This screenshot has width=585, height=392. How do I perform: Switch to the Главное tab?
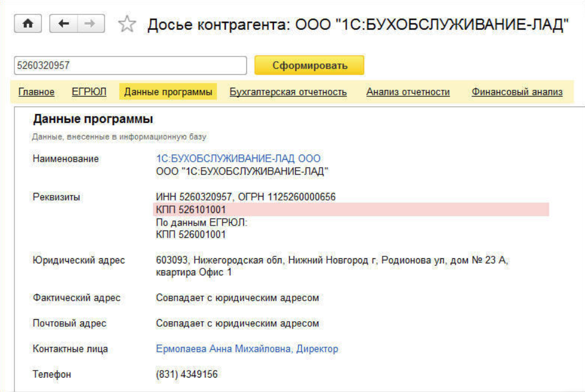pyautogui.click(x=36, y=92)
